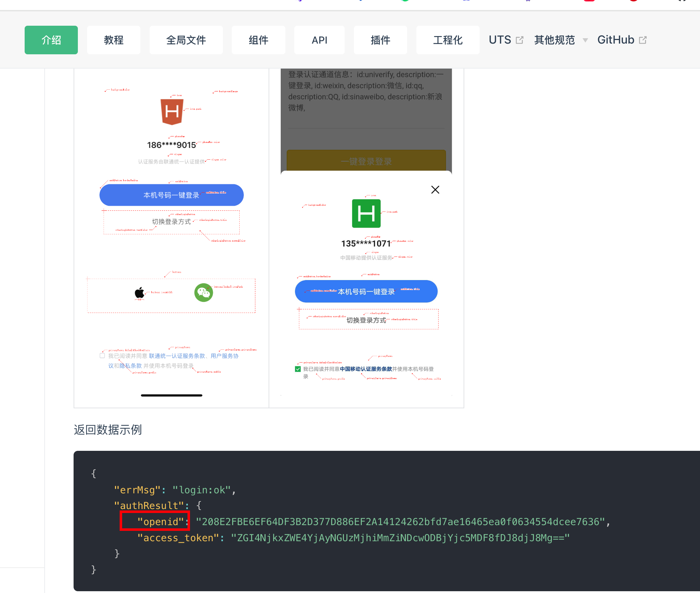Go to the API tab
Viewport: 700px width, 593px height.
click(319, 40)
